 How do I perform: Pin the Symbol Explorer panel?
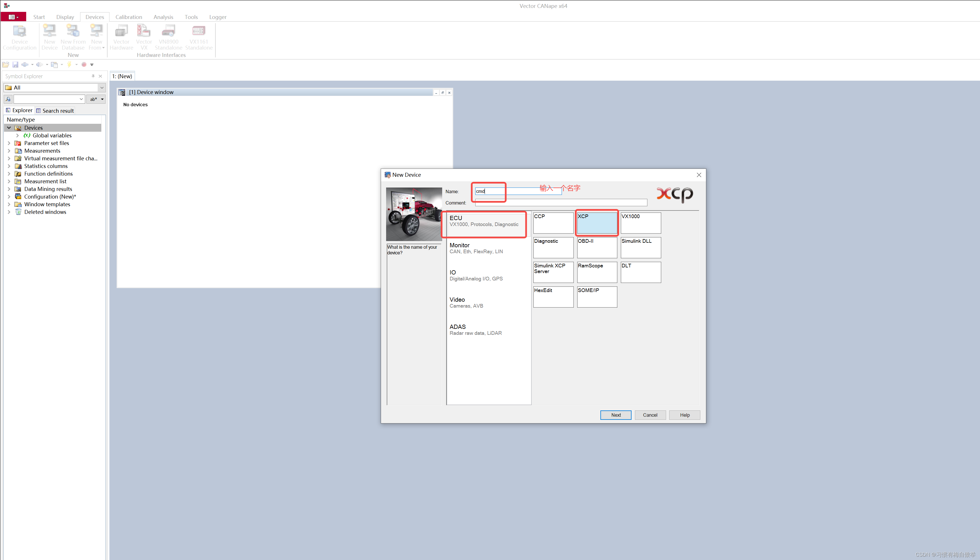93,76
